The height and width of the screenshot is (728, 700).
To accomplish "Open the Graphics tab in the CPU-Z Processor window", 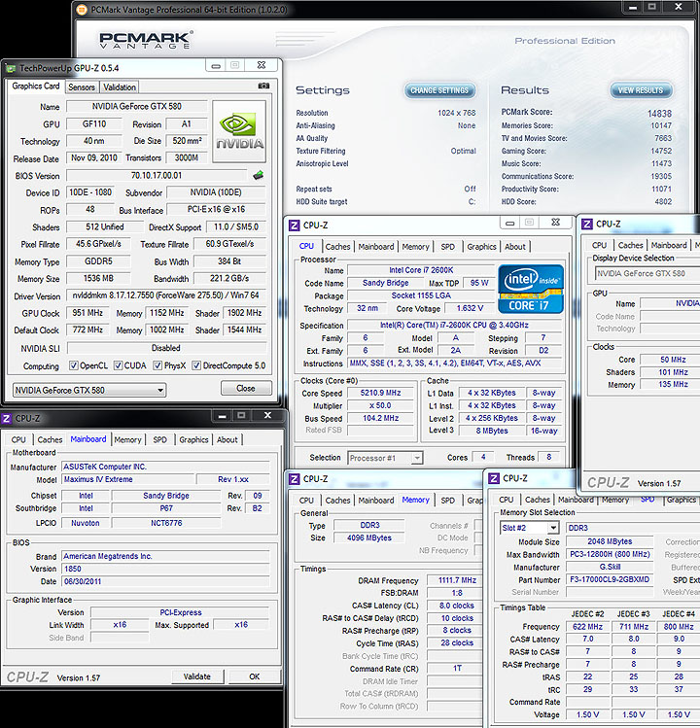I will [481, 247].
